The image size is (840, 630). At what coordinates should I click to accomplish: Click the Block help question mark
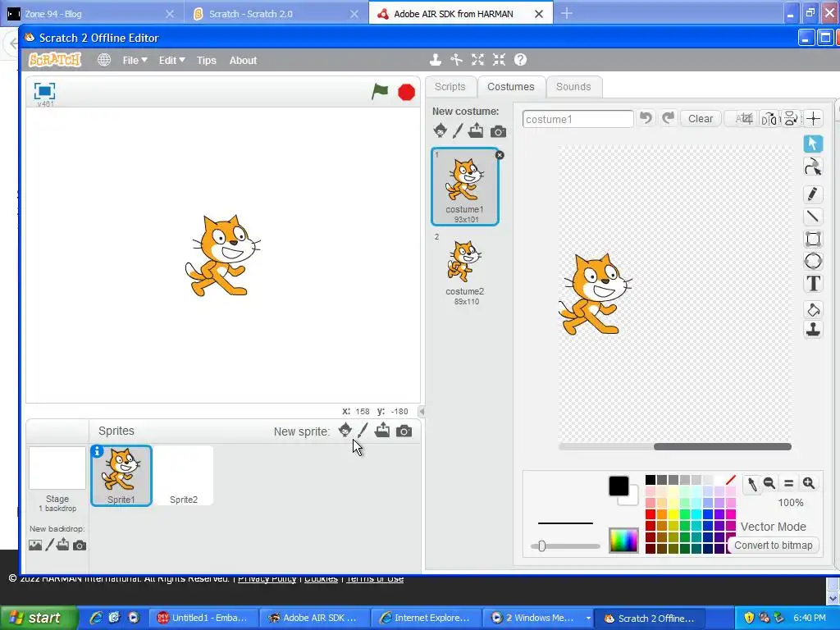point(521,60)
